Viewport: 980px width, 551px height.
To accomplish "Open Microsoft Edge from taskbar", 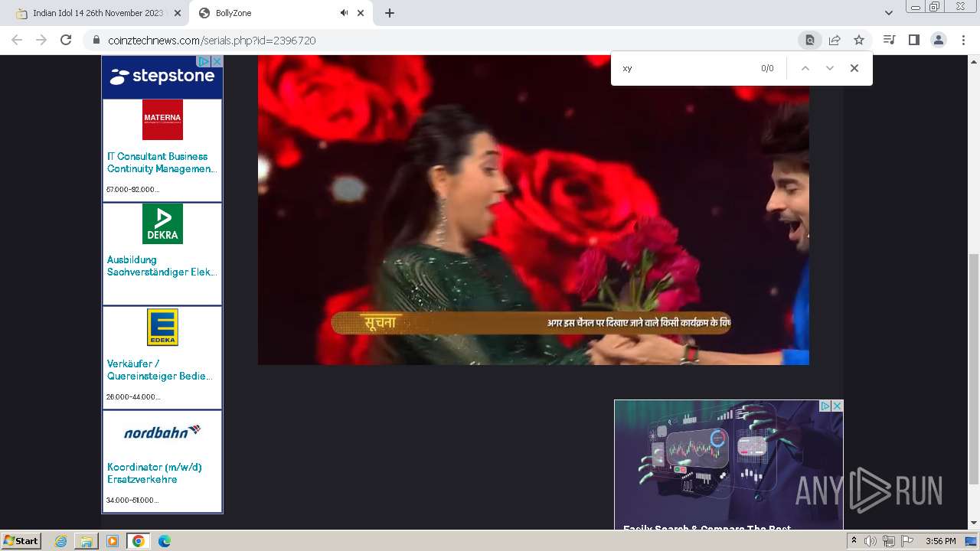I will click(164, 541).
